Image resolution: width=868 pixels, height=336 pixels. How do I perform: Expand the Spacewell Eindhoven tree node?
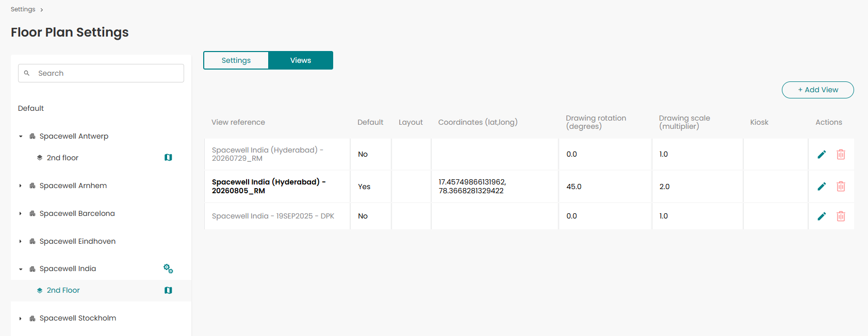pyautogui.click(x=21, y=242)
